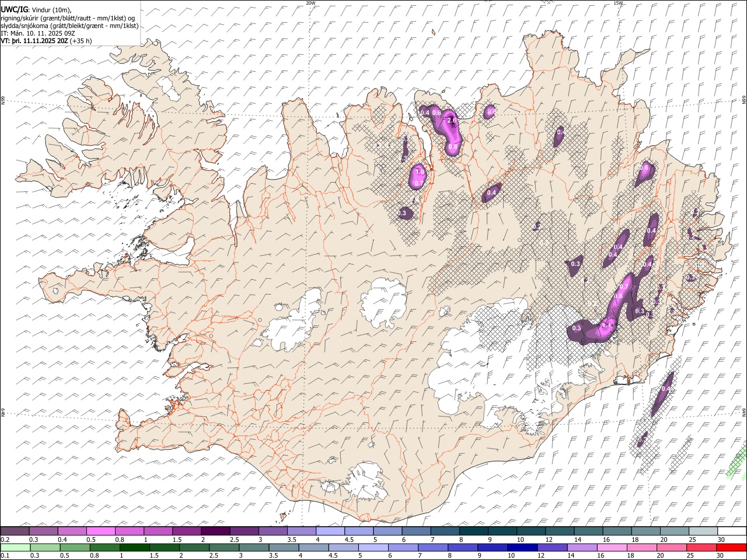The width and height of the screenshot is (747, 560).
Task: Click lower scale swatch between 0.3 and 0.5
Action: click(46, 547)
